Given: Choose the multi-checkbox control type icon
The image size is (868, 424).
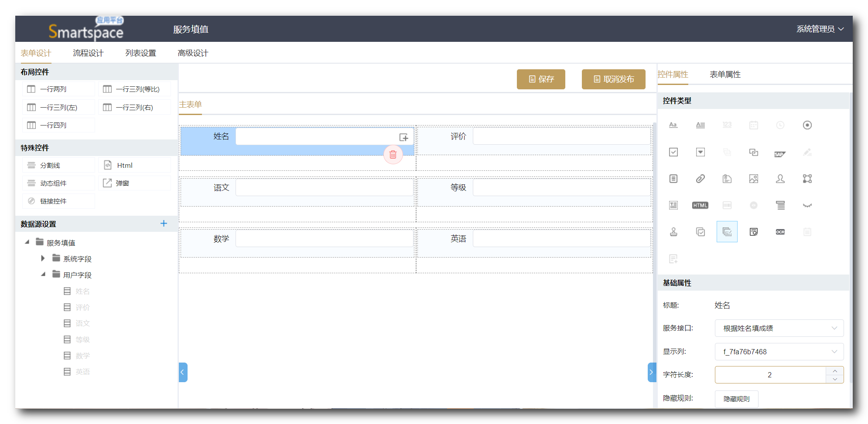Looking at the screenshot, I should coord(700,232).
